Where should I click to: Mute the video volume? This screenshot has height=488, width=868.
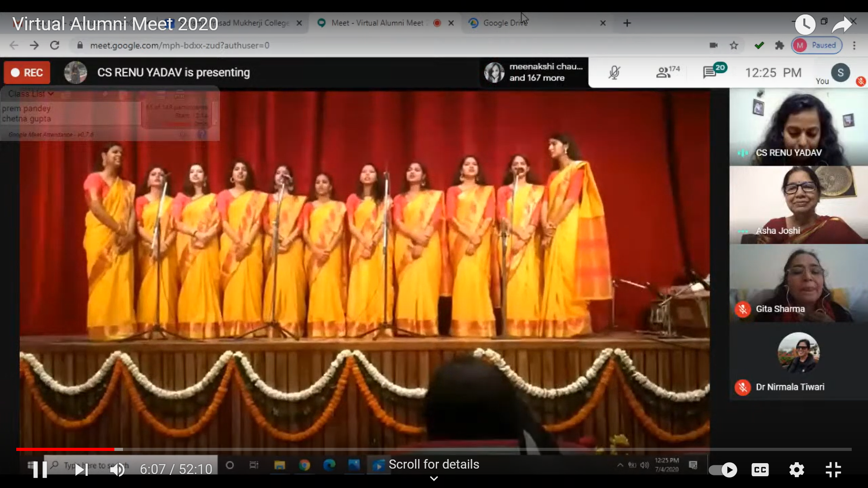tap(118, 469)
